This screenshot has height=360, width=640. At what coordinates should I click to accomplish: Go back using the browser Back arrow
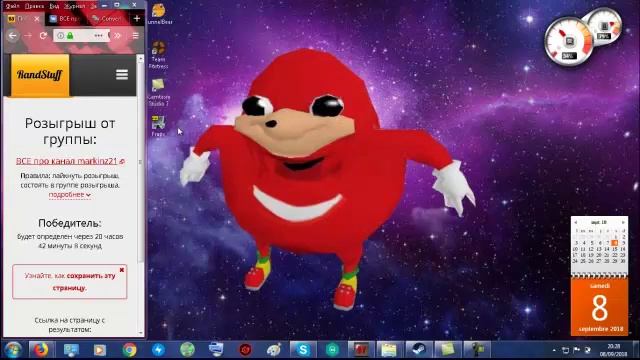[13, 36]
